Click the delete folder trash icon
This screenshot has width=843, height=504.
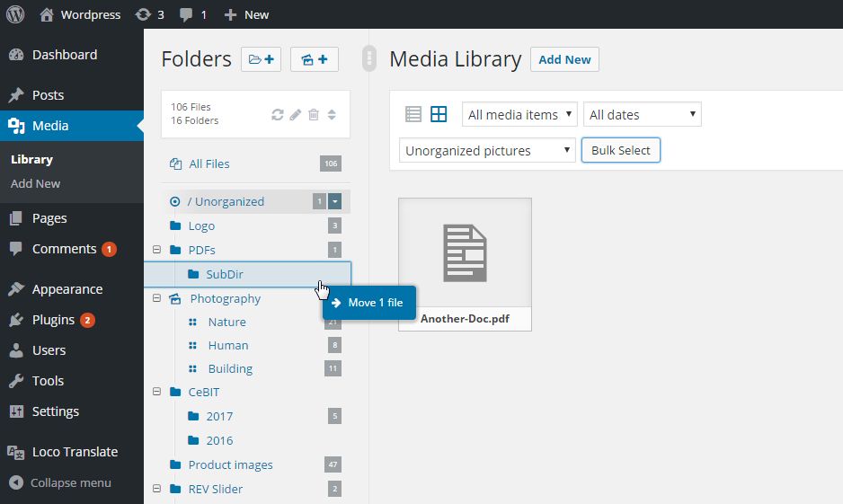(314, 114)
